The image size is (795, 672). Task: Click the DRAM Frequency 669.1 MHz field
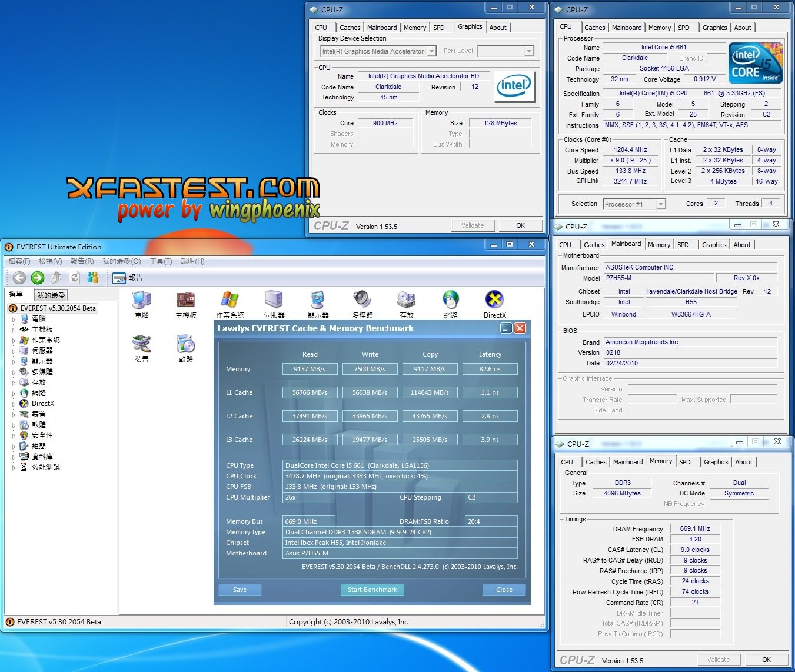(x=695, y=529)
